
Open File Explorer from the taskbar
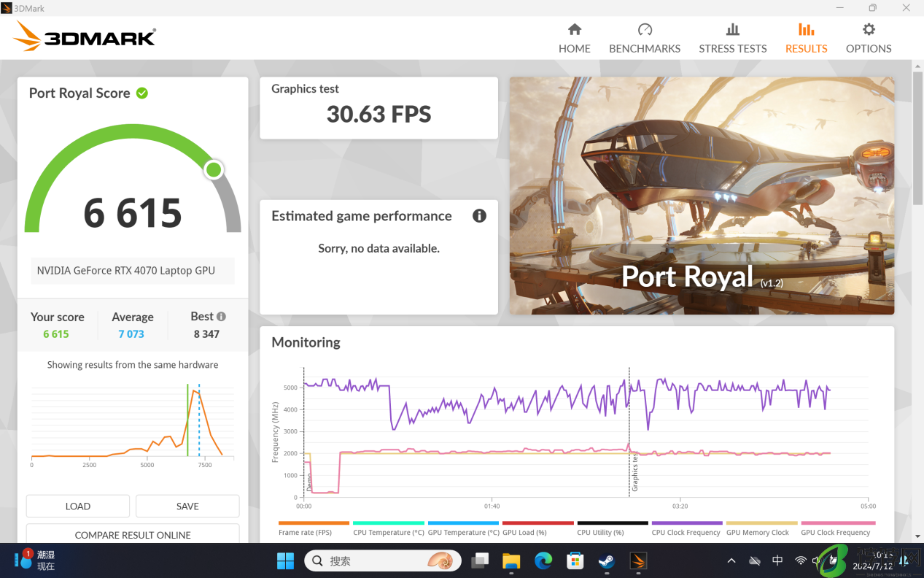511,560
